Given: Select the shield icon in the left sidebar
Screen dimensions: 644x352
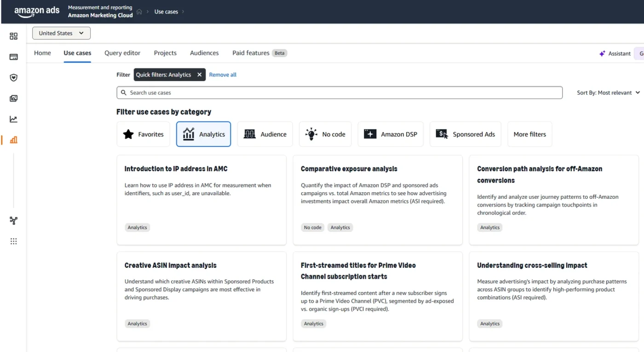Looking at the screenshot, I should [13, 77].
